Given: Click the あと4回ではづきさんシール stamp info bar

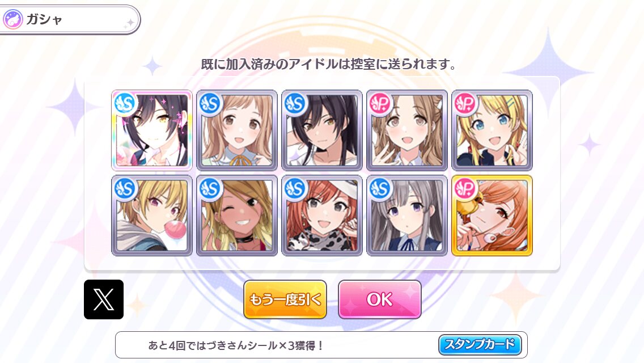Looking at the screenshot, I should coord(321,345).
